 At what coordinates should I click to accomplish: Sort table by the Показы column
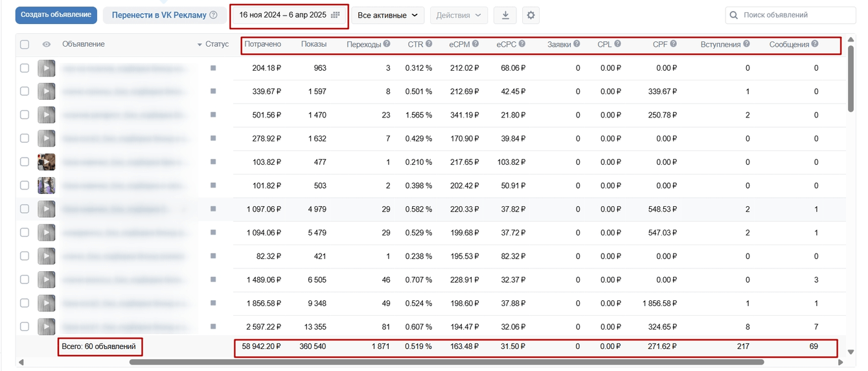[314, 44]
